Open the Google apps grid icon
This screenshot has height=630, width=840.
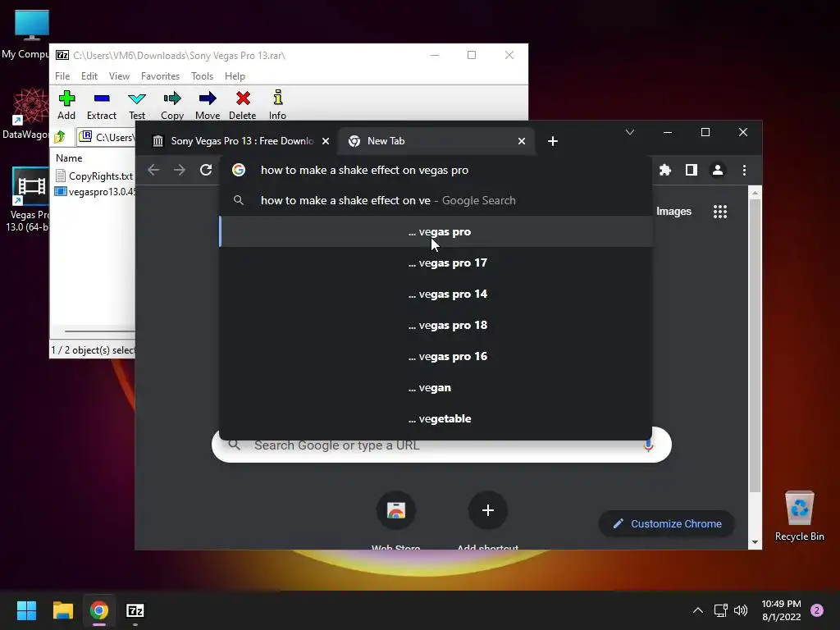tap(720, 212)
